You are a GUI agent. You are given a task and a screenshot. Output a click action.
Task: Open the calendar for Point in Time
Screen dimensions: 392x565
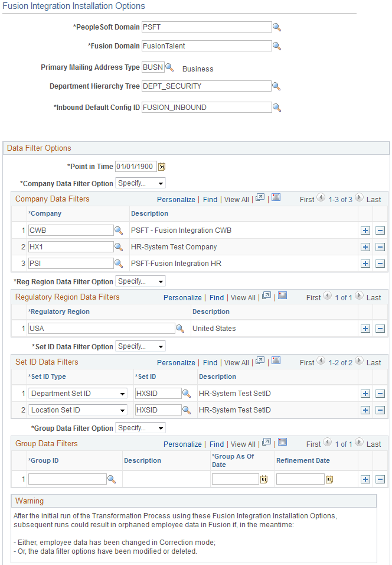click(x=161, y=166)
